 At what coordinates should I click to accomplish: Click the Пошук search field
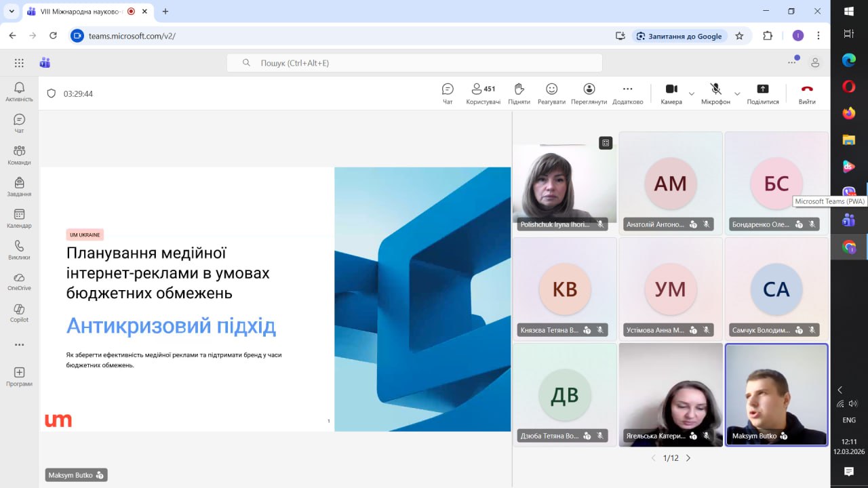(x=414, y=63)
